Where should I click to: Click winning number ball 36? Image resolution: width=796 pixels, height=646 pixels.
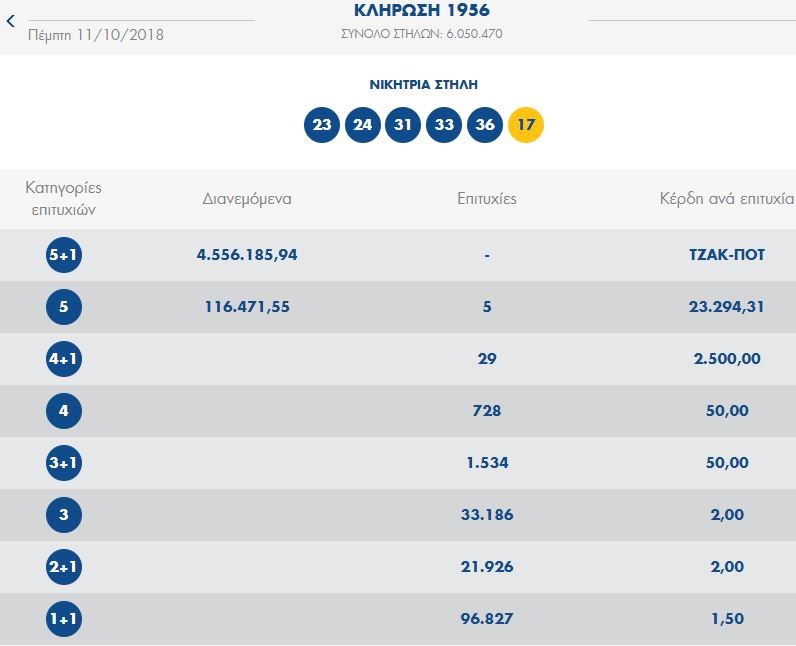[485, 125]
